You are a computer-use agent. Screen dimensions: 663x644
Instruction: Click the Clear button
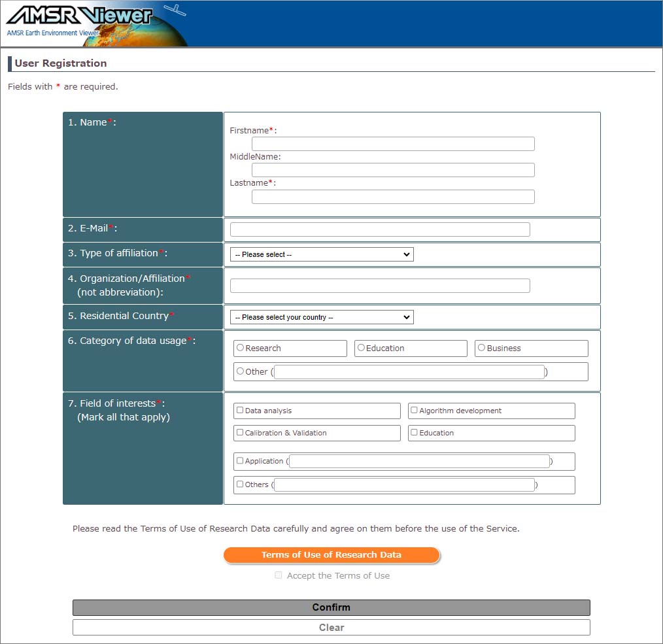331,628
